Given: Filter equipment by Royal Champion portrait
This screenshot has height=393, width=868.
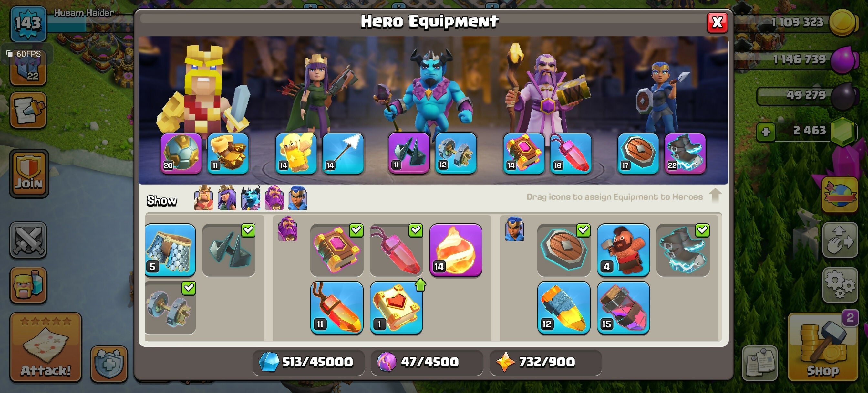Looking at the screenshot, I should pos(297,198).
